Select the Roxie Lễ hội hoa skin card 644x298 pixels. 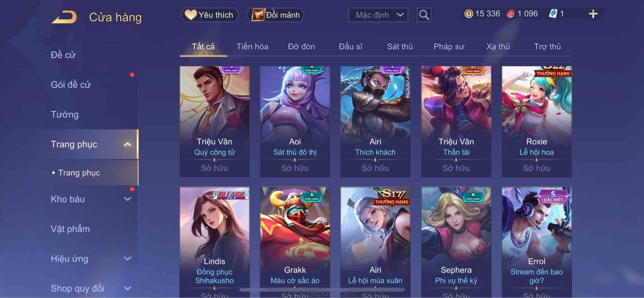click(536, 122)
